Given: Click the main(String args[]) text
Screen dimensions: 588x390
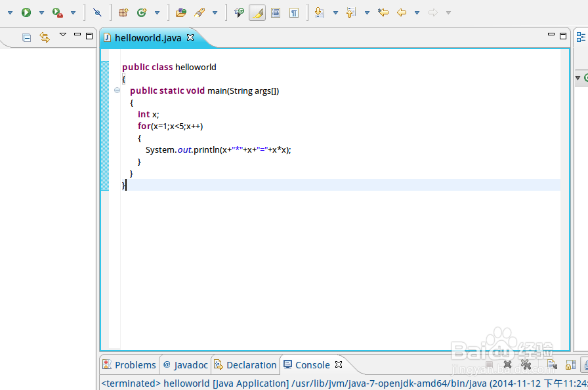Looking at the screenshot, I should pyautogui.click(x=243, y=90).
